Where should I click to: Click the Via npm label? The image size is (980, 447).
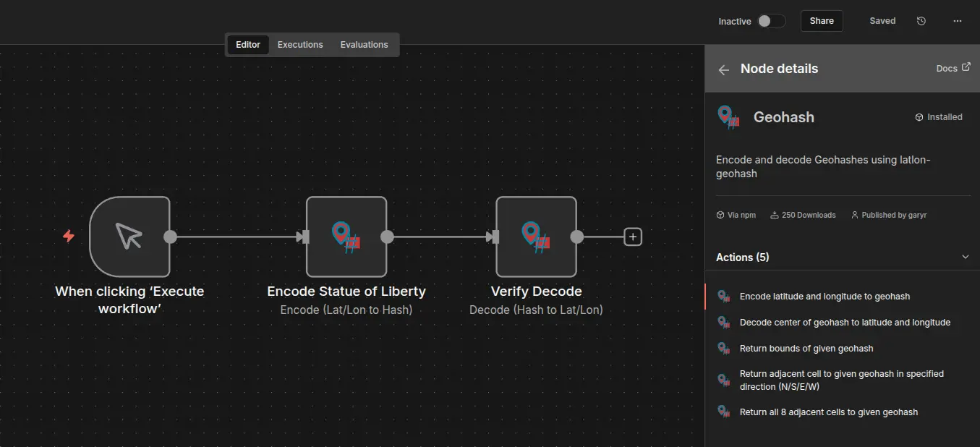pyautogui.click(x=736, y=215)
